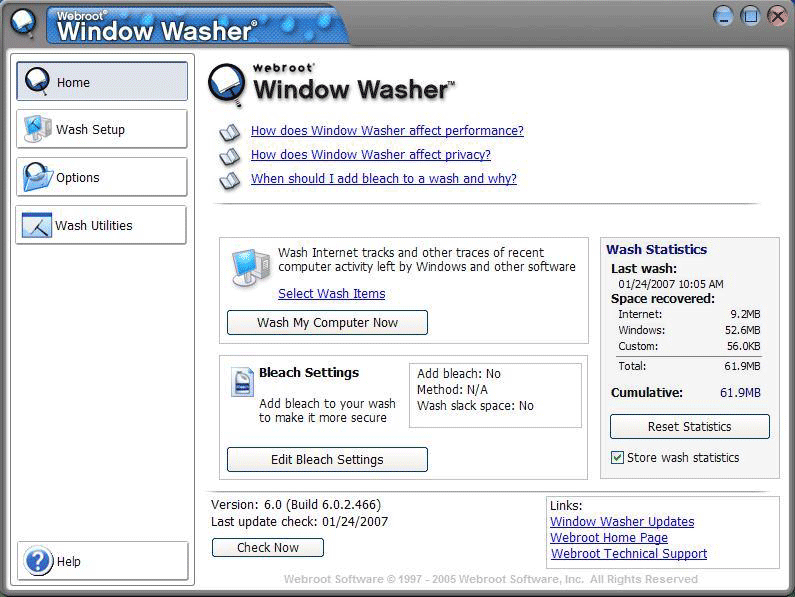Viewport: 795px width, 597px height.
Task: Click 'Last update check: 01/24/2007' text
Action: (x=300, y=521)
